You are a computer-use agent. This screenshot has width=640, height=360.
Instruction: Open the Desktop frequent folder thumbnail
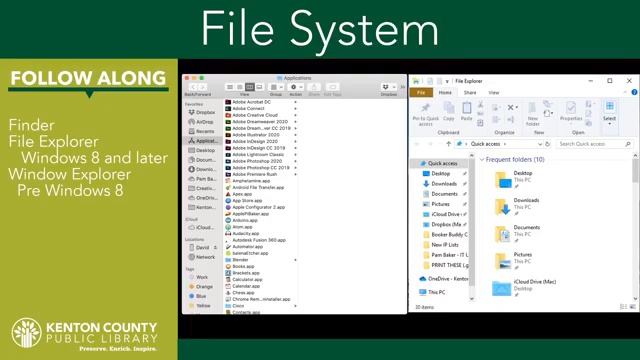point(503,180)
